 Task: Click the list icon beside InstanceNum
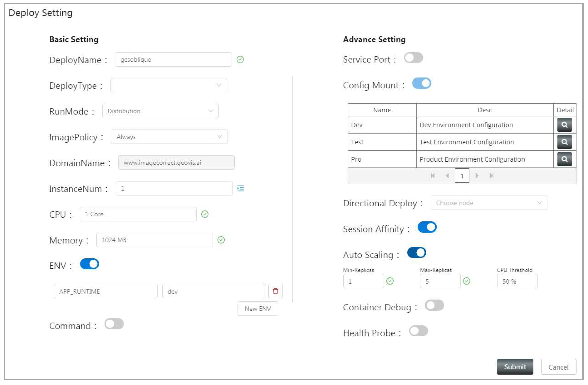(x=241, y=188)
